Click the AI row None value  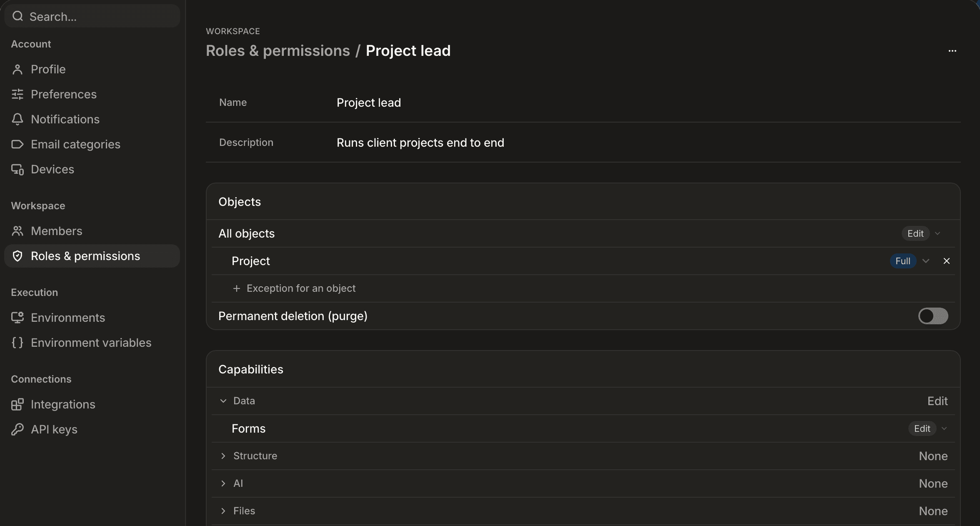point(933,483)
